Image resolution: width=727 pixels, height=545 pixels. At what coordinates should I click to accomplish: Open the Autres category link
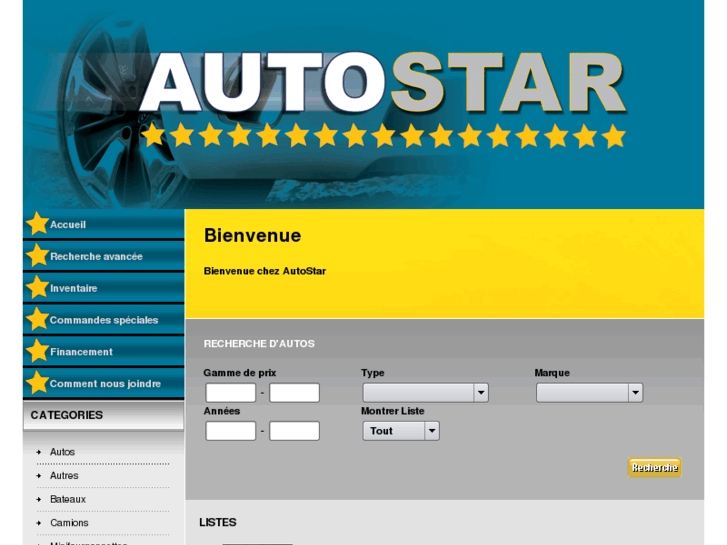point(64,475)
